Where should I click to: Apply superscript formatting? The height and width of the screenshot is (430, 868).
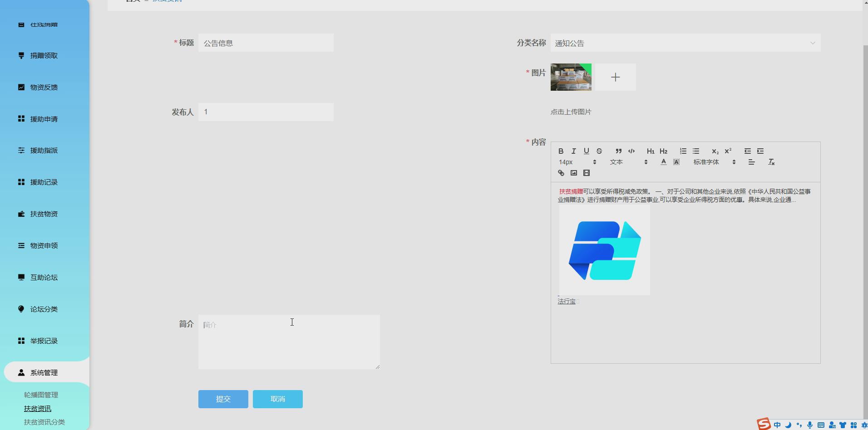point(728,151)
